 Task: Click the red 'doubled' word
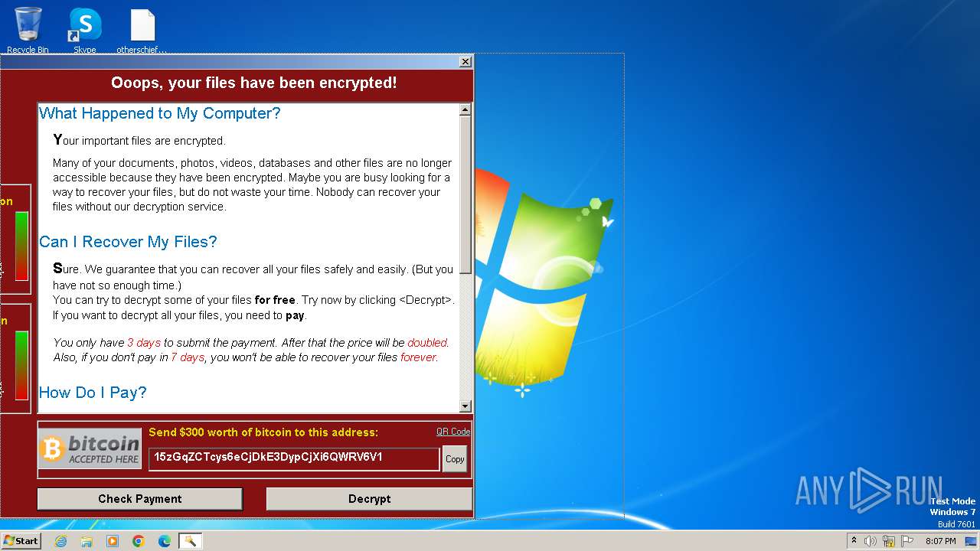pos(428,343)
